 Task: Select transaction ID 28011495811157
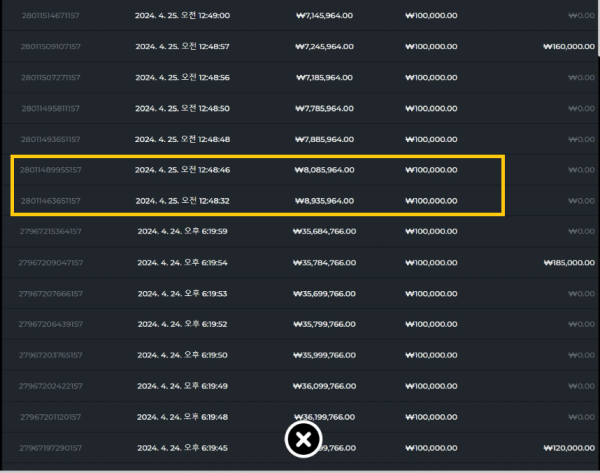(x=51, y=109)
